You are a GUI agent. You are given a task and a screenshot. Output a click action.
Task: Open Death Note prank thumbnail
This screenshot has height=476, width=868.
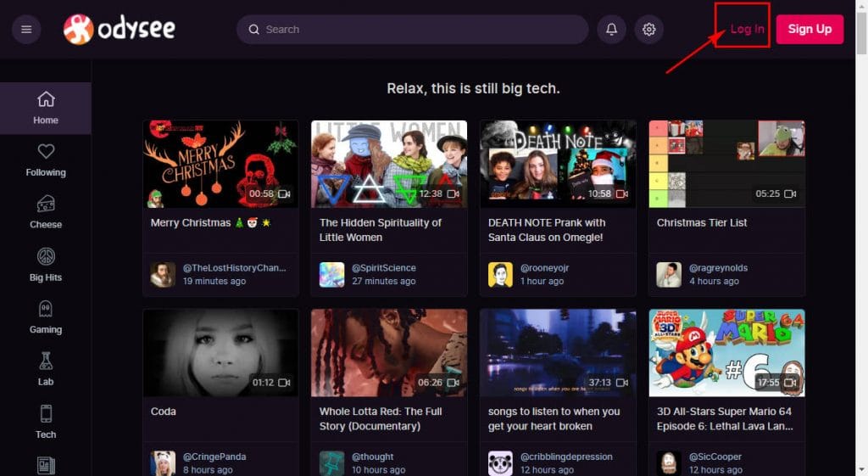558,164
